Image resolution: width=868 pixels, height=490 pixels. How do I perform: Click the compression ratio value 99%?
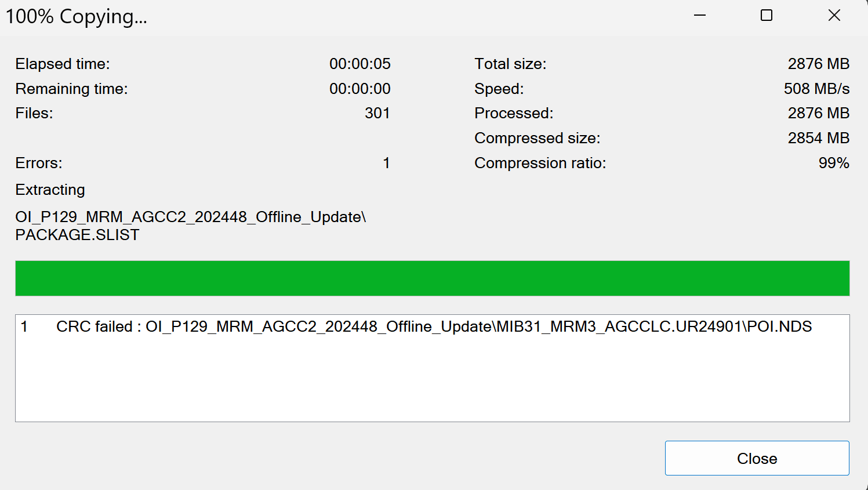click(x=834, y=163)
